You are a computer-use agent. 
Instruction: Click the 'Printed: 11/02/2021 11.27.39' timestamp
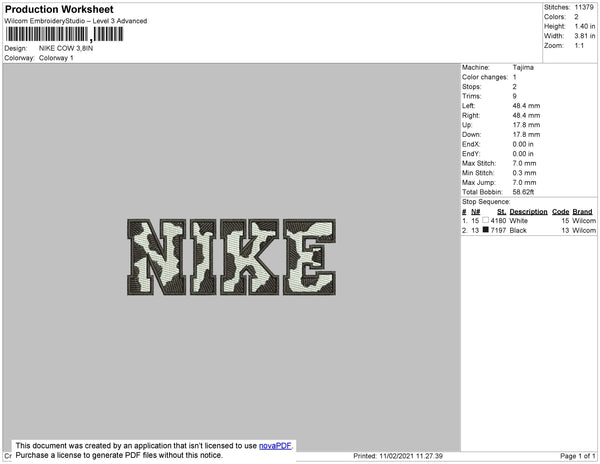(x=398, y=456)
